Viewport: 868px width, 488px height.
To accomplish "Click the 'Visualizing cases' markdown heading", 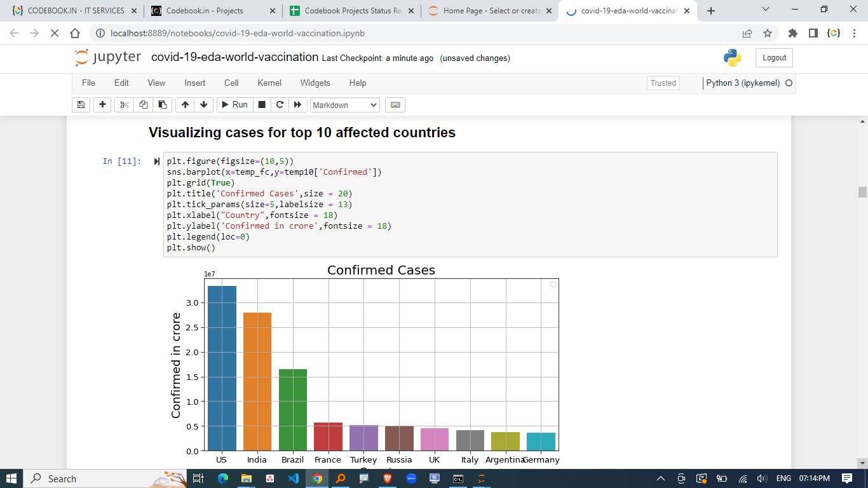I will pyautogui.click(x=302, y=133).
